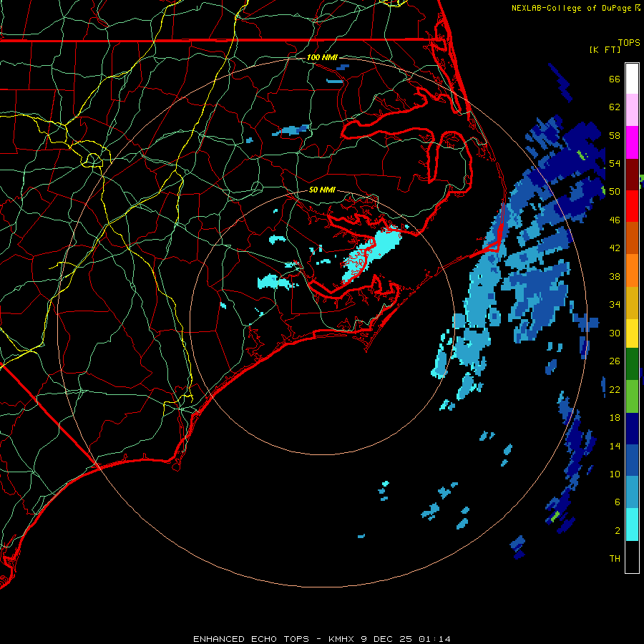Select the 14 legend value
Screen dimensions: 644x644
click(x=615, y=446)
